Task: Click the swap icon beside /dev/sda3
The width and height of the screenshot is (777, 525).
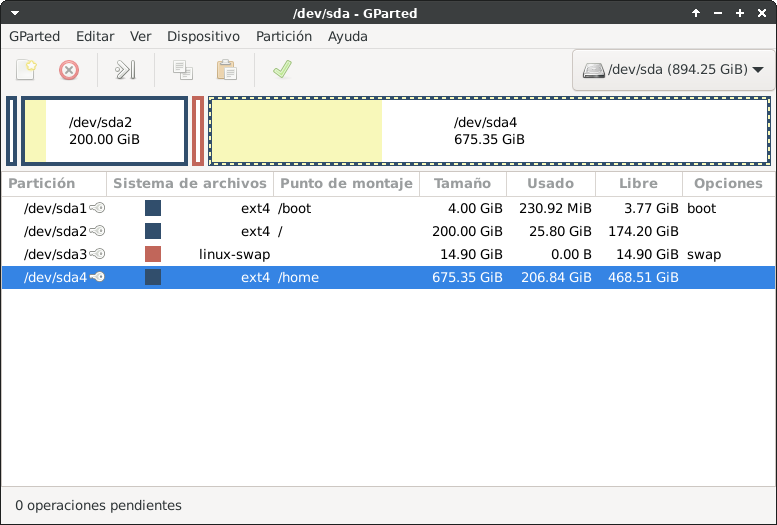Action: (97, 254)
